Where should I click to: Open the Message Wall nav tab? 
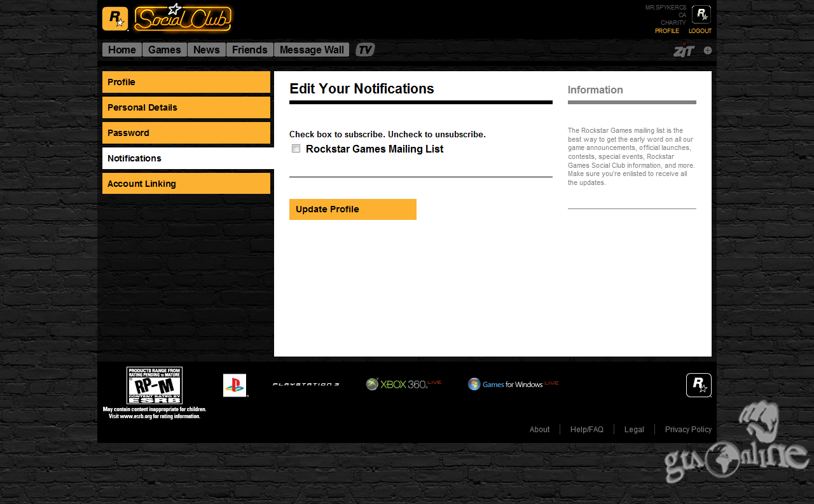coord(312,50)
